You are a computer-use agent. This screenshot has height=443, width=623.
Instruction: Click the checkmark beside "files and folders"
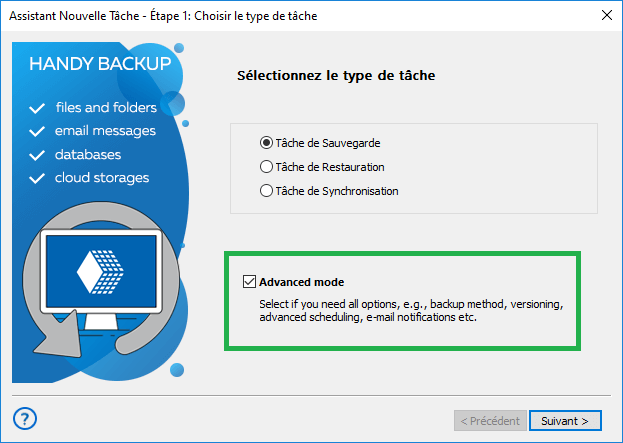click(38, 108)
